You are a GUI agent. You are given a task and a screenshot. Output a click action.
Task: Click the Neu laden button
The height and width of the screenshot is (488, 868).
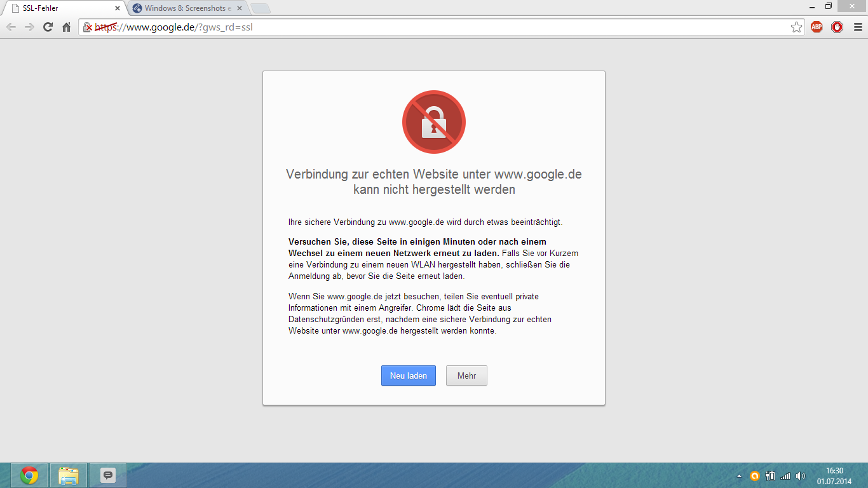(x=409, y=376)
